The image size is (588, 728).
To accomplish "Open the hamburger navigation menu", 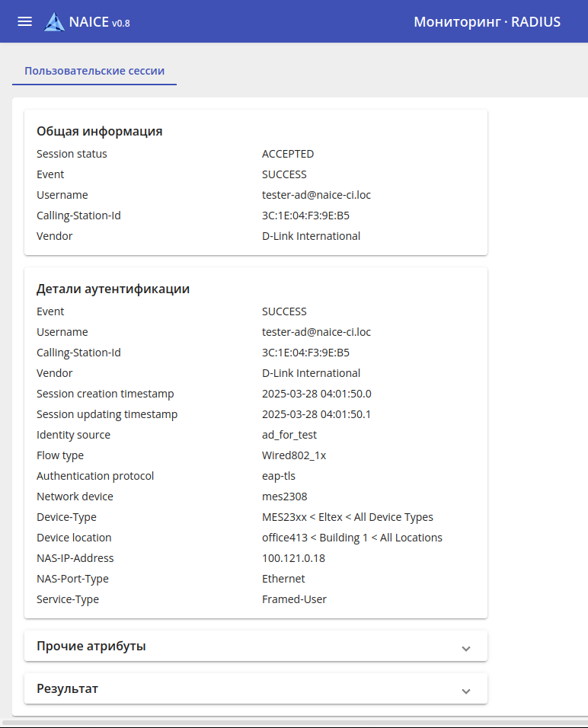I will pyautogui.click(x=24, y=21).
